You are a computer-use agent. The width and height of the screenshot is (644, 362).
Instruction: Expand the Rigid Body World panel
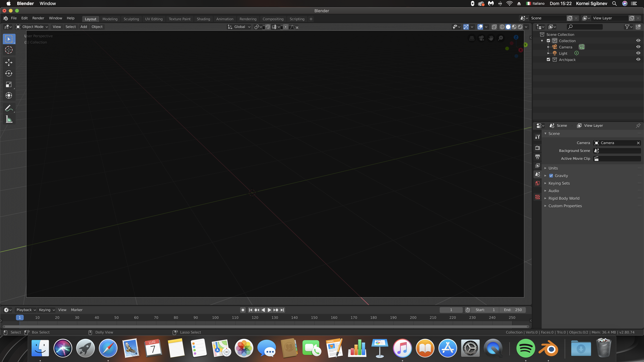[x=564, y=198]
